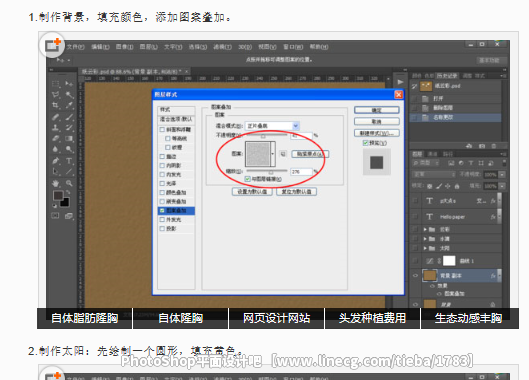
Task: Click the 确定 button in dialog
Action: (377, 110)
